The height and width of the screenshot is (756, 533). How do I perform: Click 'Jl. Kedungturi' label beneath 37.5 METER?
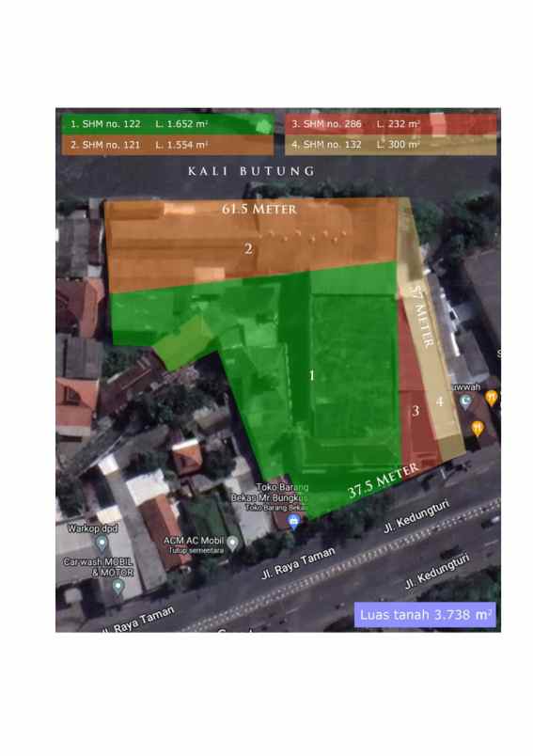[x=416, y=516]
